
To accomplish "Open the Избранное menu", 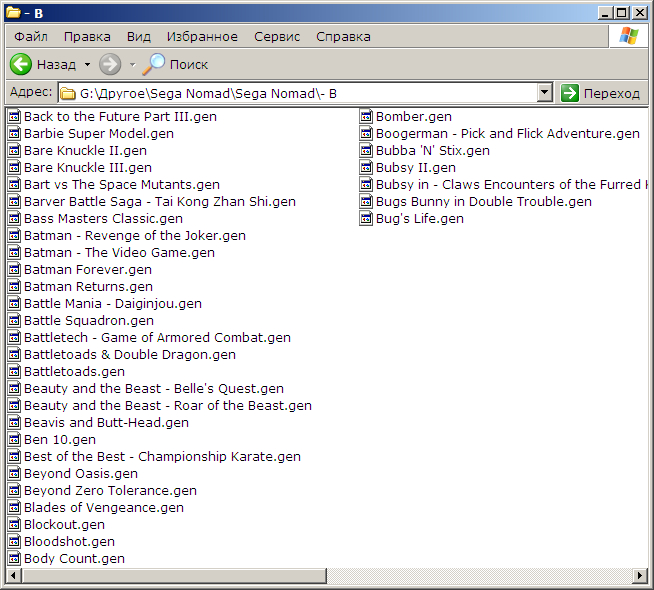I will coord(202,37).
